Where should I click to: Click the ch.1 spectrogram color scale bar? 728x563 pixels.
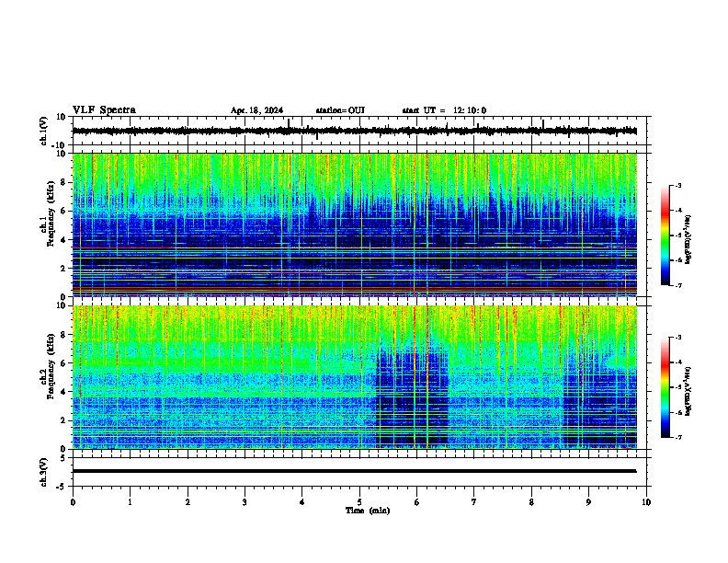tap(665, 236)
